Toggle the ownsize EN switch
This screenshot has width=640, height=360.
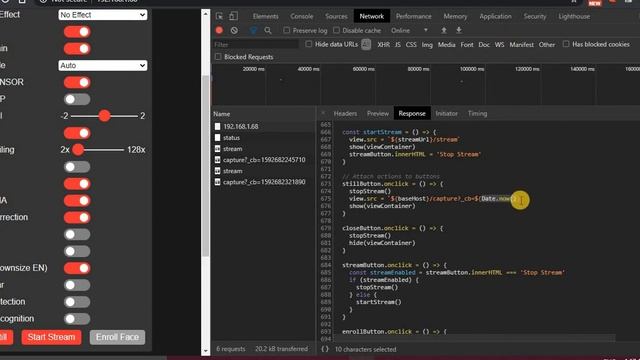(77, 268)
